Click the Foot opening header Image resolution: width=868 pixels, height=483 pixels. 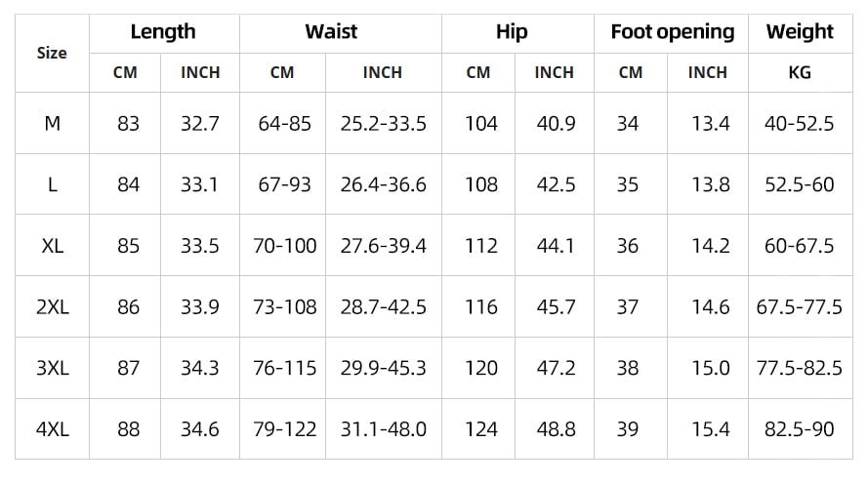(672, 32)
